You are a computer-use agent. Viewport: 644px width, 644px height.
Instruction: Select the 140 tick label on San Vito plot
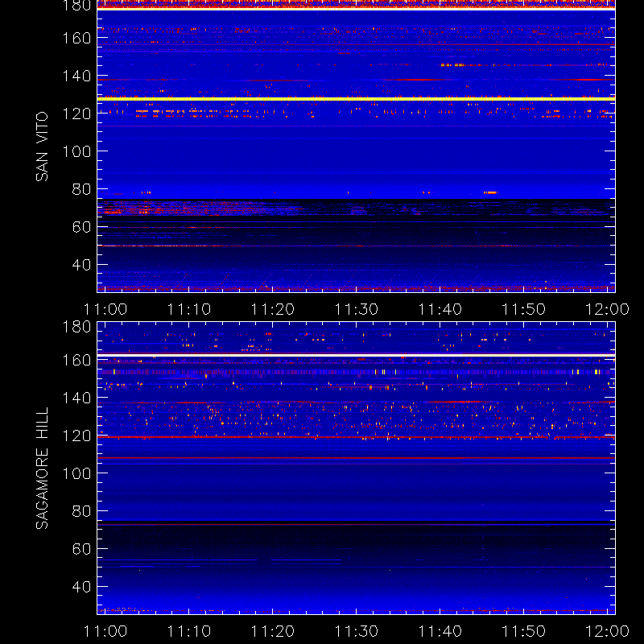tap(76, 76)
